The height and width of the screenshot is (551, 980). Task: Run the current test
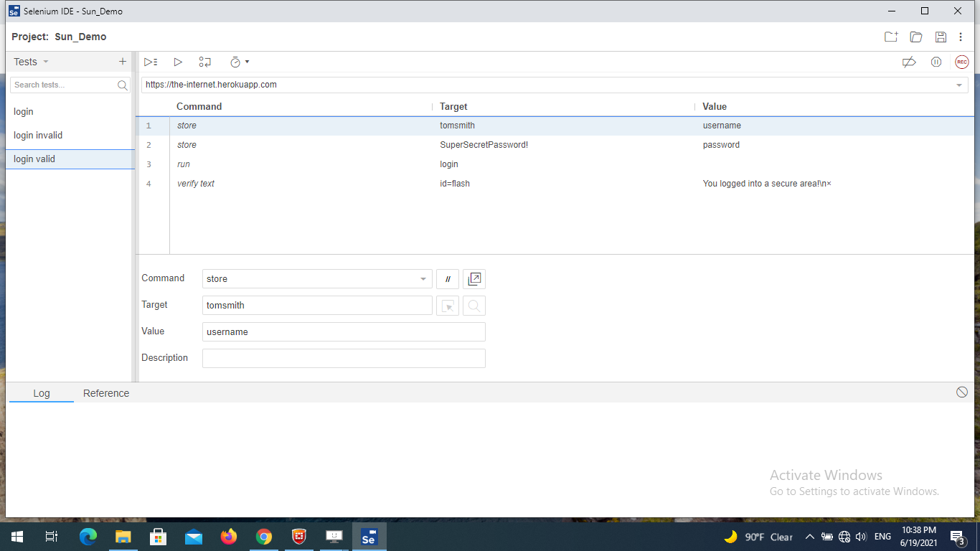[178, 62]
